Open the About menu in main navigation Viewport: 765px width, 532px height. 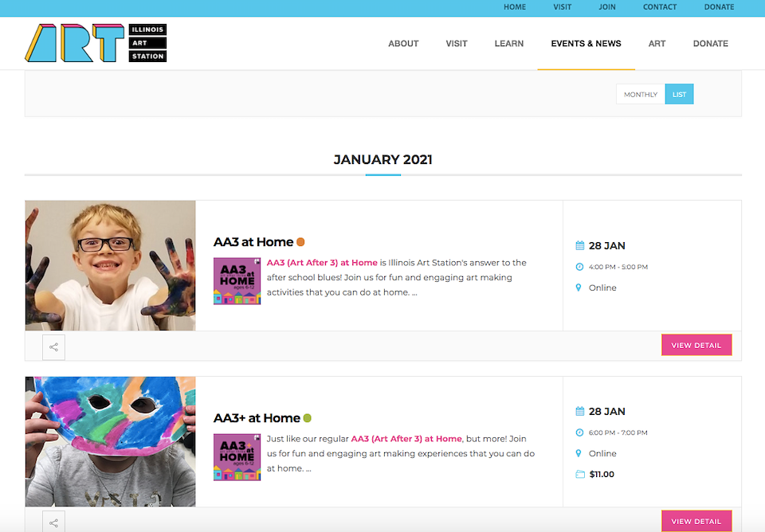(x=403, y=43)
